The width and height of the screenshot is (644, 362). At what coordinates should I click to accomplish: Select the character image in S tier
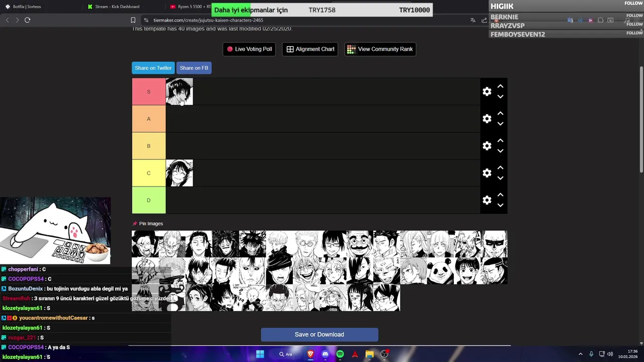179,92
